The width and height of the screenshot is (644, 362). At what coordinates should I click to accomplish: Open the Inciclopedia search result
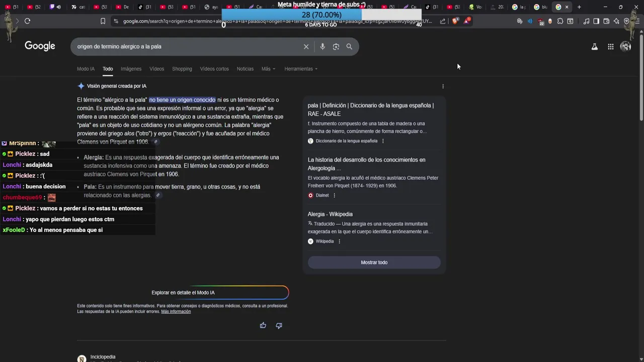[103, 357]
